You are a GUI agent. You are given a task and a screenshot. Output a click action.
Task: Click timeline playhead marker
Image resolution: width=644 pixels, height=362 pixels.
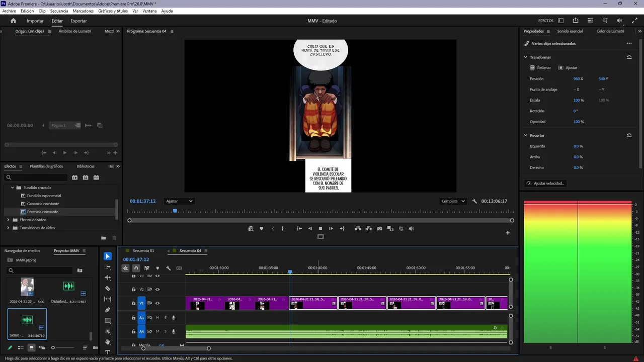[x=290, y=272]
